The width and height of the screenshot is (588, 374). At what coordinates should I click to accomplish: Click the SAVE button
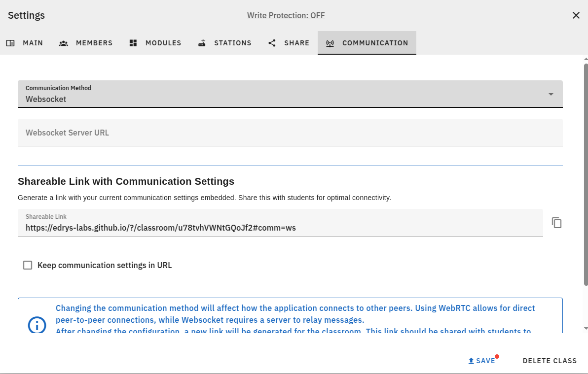(x=482, y=360)
